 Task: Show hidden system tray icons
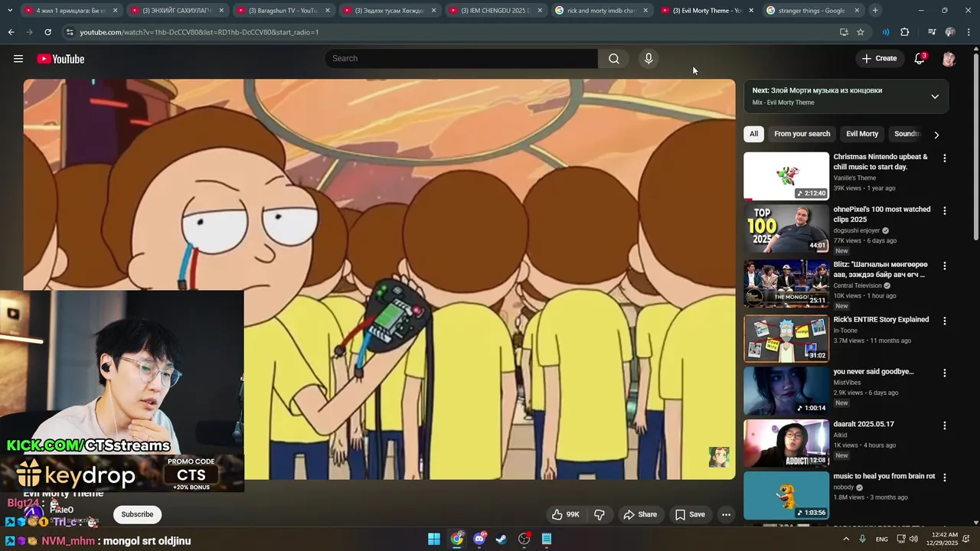[846, 539]
